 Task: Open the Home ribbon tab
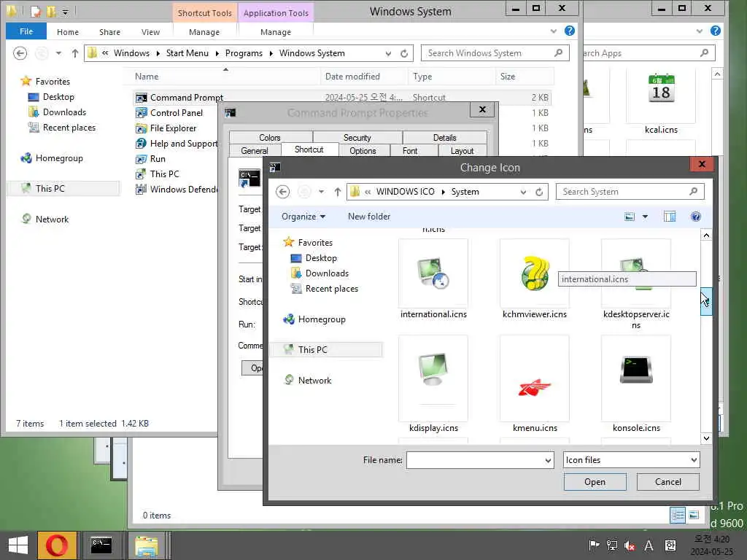(68, 32)
